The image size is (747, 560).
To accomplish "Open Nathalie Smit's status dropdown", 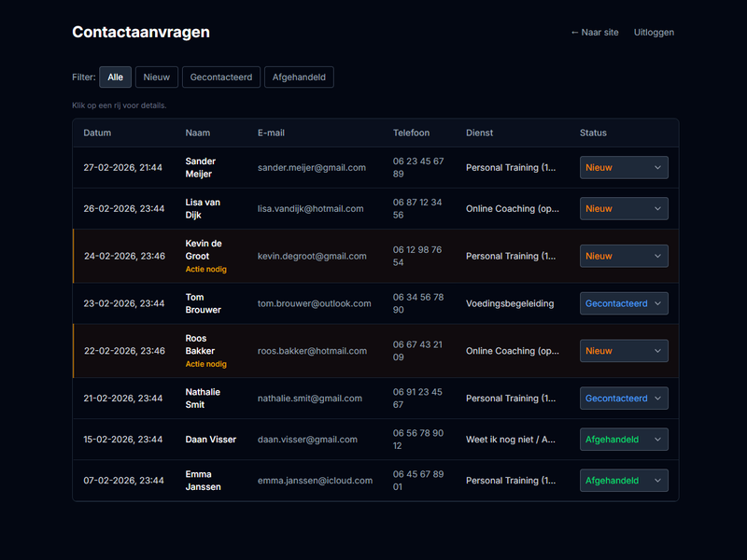I will click(624, 399).
